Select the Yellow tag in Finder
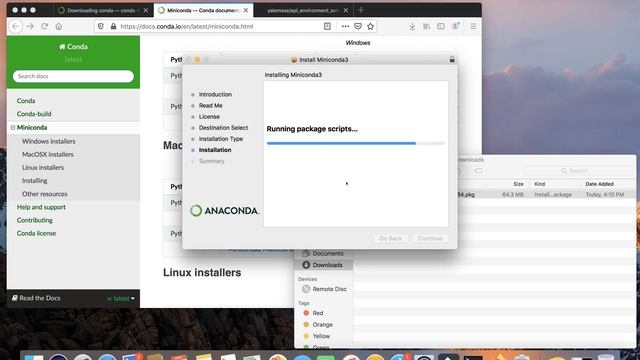The width and height of the screenshot is (640, 360). pyautogui.click(x=317, y=336)
